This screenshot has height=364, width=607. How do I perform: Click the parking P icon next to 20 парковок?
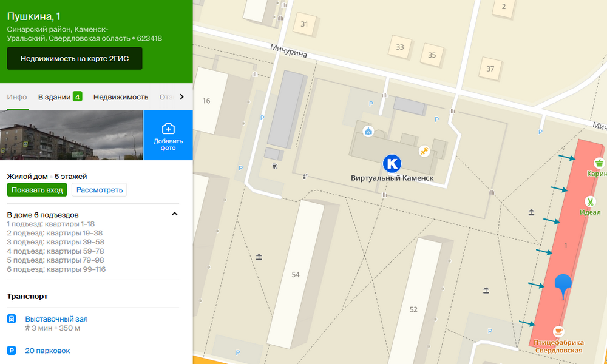(x=12, y=351)
